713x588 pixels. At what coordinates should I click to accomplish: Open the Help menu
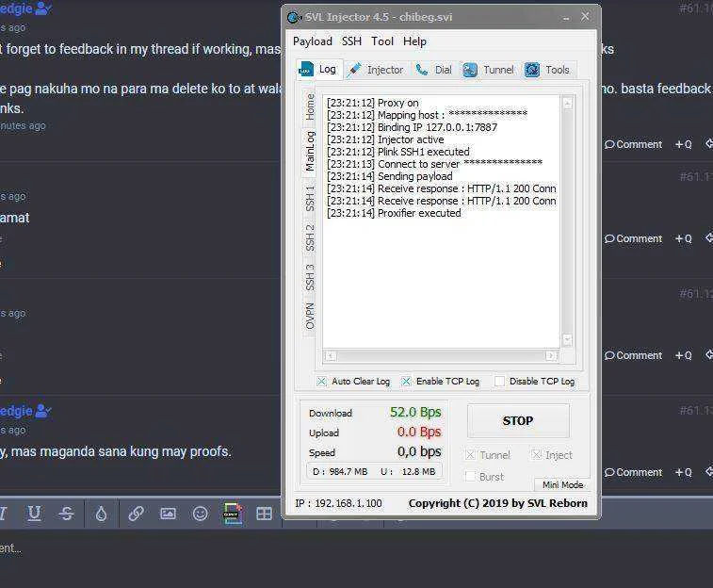tap(414, 41)
